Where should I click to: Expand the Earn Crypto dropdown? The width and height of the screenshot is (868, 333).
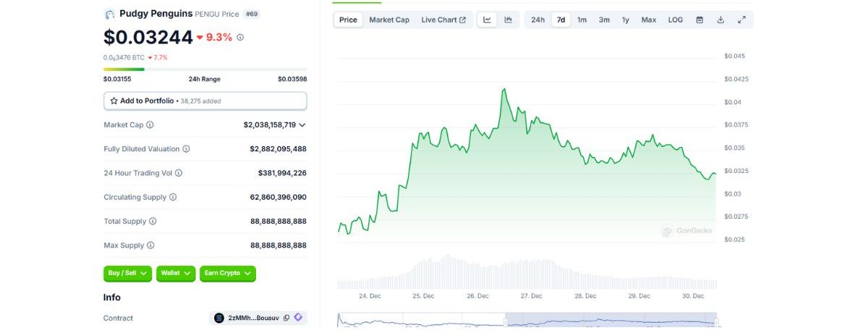click(228, 274)
